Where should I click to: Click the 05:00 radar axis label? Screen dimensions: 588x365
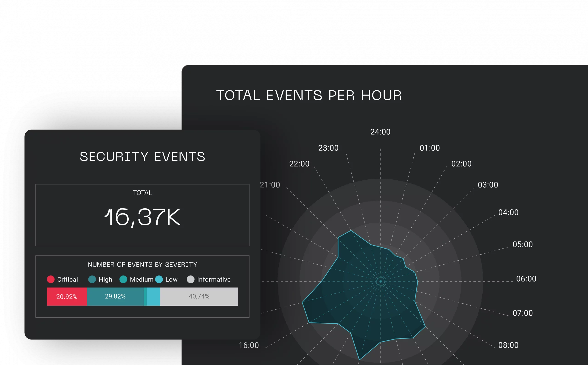523,244
